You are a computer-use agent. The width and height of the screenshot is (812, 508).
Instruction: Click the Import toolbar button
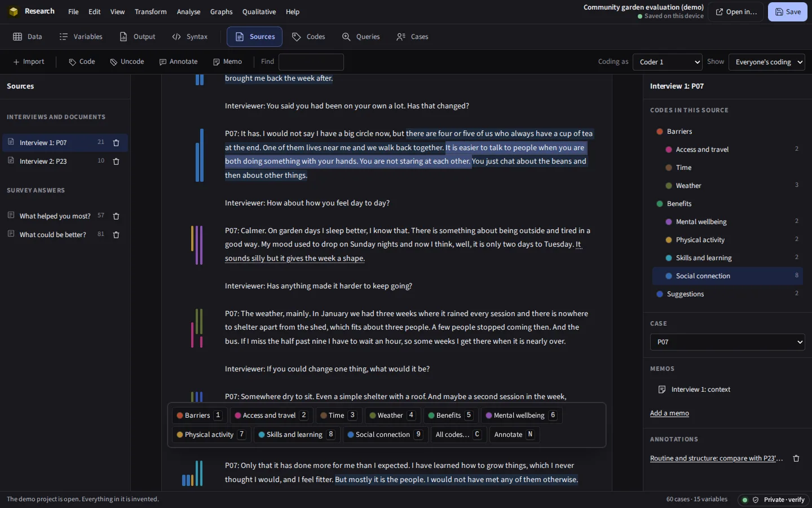(29, 62)
